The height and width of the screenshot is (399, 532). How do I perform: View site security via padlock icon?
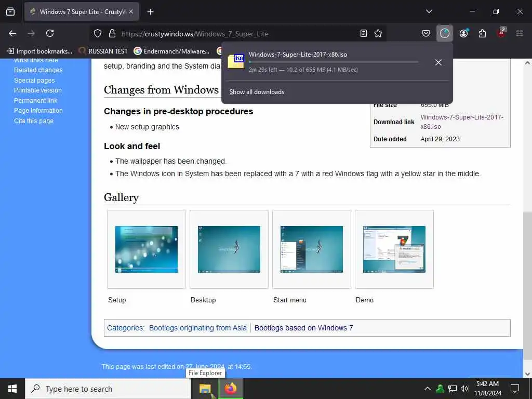click(x=112, y=33)
